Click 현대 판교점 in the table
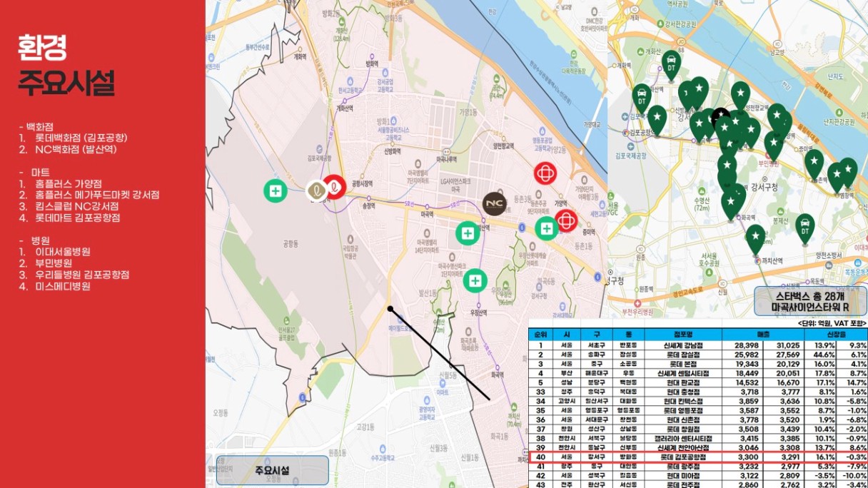The width and height of the screenshot is (868, 488). click(683, 382)
